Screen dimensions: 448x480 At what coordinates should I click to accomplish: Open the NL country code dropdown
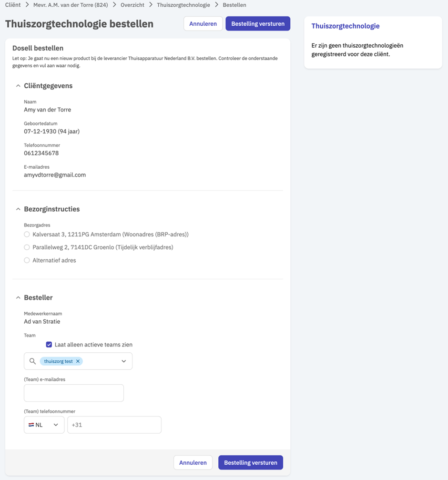[x=44, y=425]
